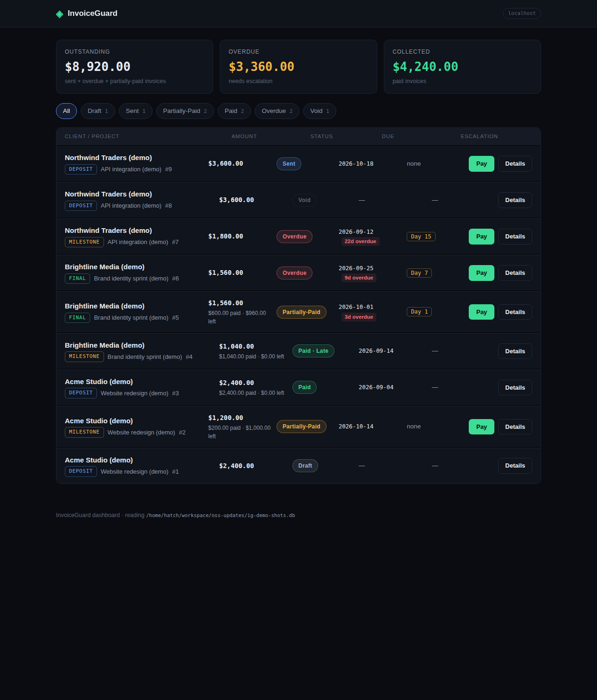597x700 pixels.
Task: View Void invoices filter
Action: point(319,111)
